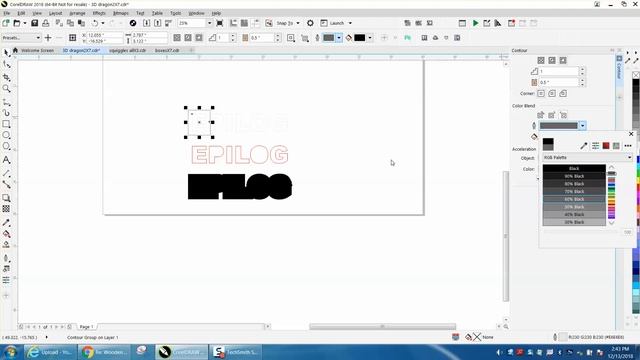Click the Export icon in the toolbar

(158, 23)
